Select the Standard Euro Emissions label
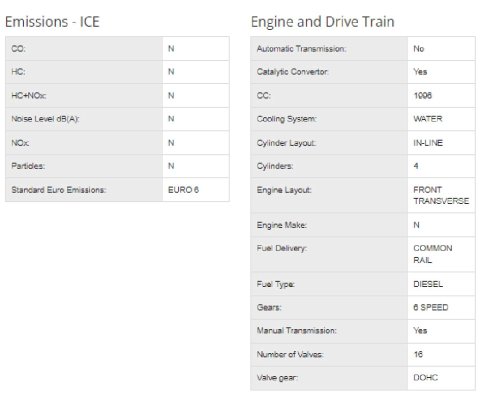Viewport: 480px width, 407px height. click(x=59, y=190)
